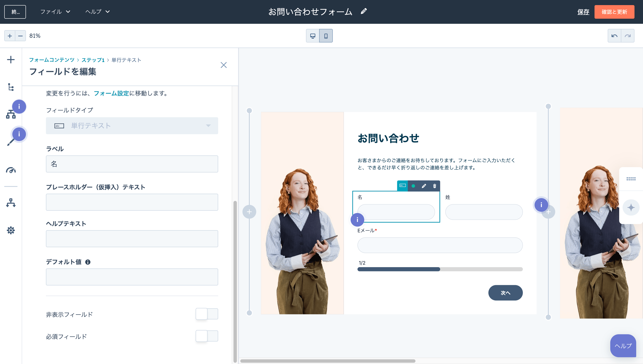
Task: Click the plus add-element sidebar icon
Action: (11, 59)
